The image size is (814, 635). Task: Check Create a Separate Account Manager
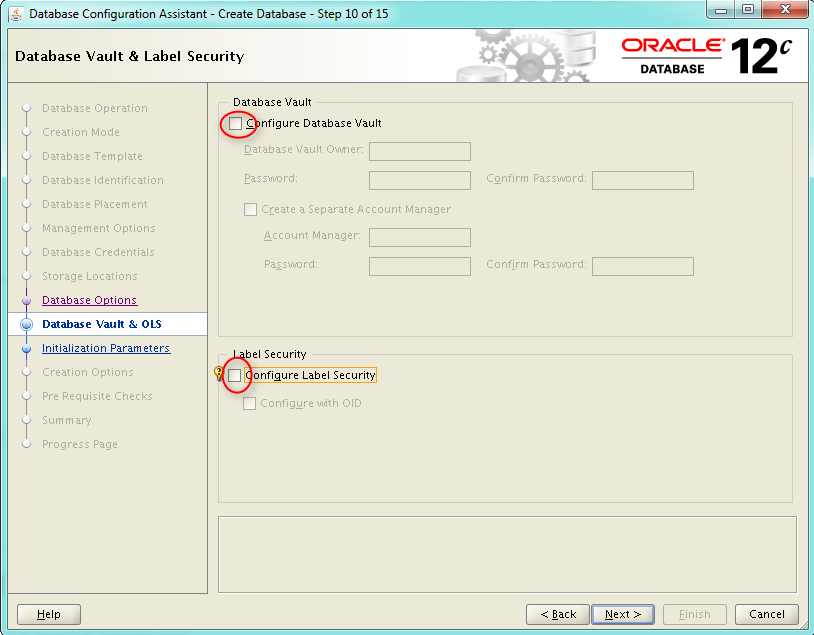[x=251, y=210]
